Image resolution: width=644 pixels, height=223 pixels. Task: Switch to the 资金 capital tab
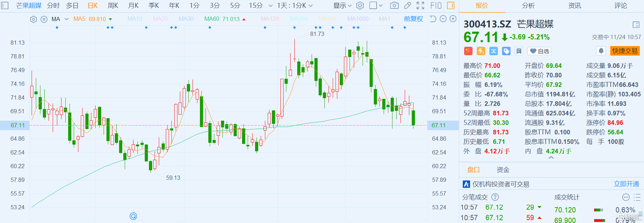503,170
